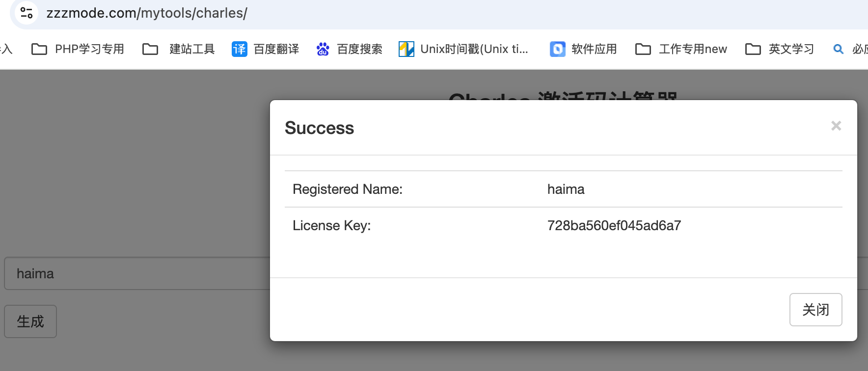Viewport: 868px width, 371px height.
Task: Click the License Key value 728ba560ef045ad6a7
Action: [614, 226]
